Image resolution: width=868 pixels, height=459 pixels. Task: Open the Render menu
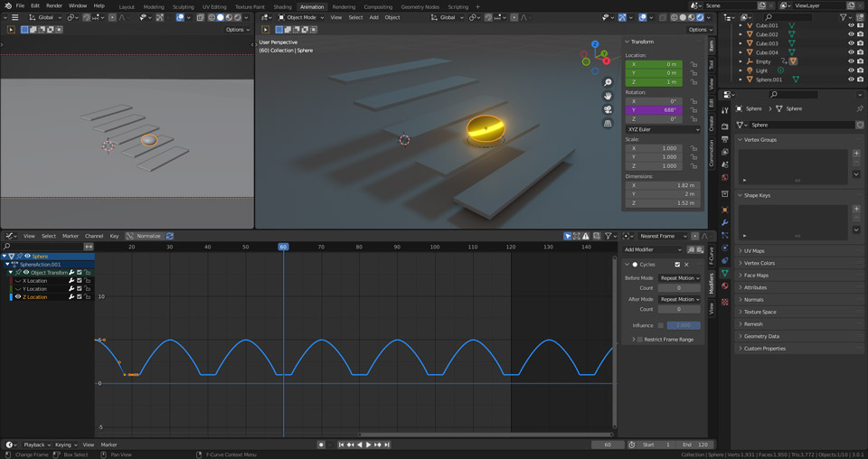[x=54, y=5]
